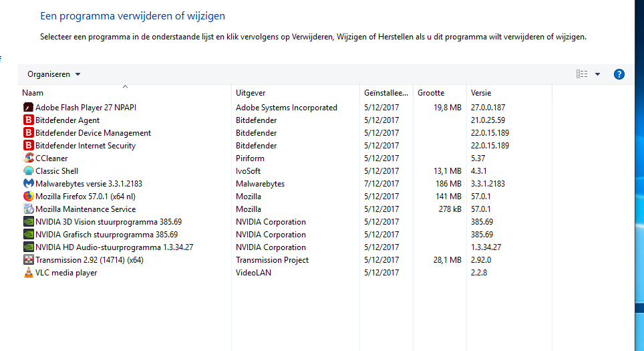Sort list by Uitgever column header
The height and width of the screenshot is (351, 644).
pos(296,93)
